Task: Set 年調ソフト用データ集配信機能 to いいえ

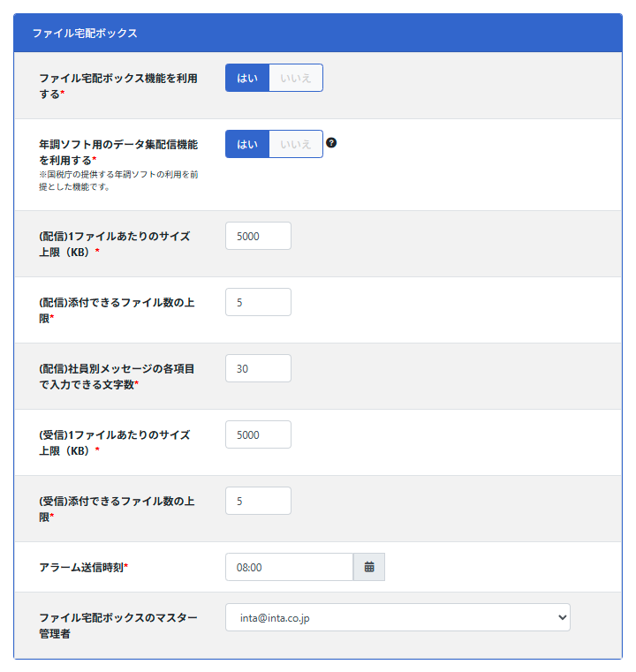Action: tap(296, 144)
